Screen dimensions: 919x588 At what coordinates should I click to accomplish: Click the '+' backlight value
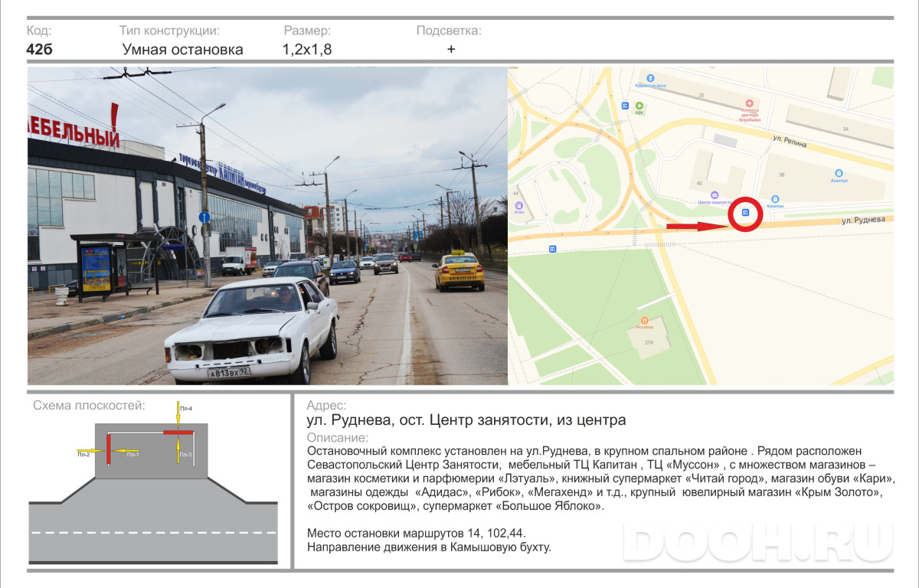pyautogui.click(x=451, y=49)
